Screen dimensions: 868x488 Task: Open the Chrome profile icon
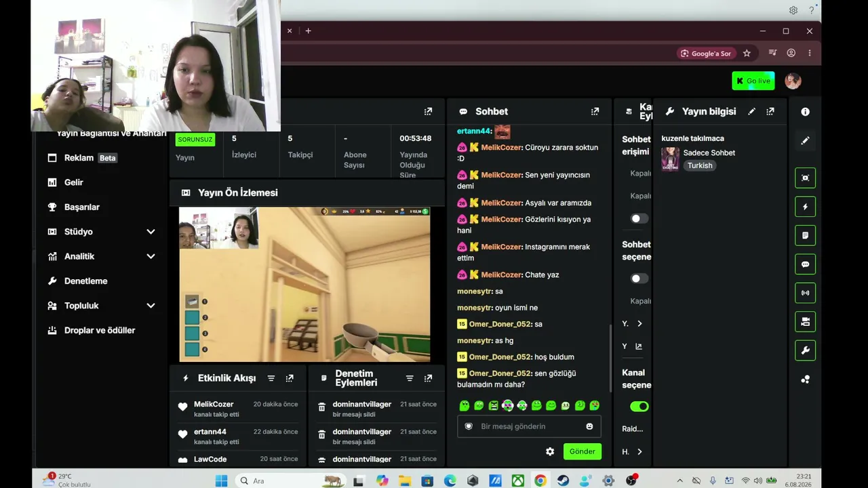pos(791,53)
